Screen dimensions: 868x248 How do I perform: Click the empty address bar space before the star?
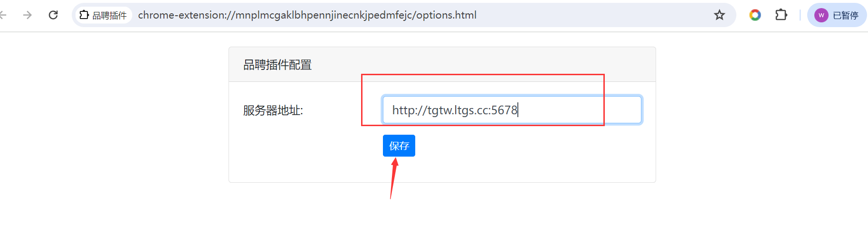pos(594,15)
